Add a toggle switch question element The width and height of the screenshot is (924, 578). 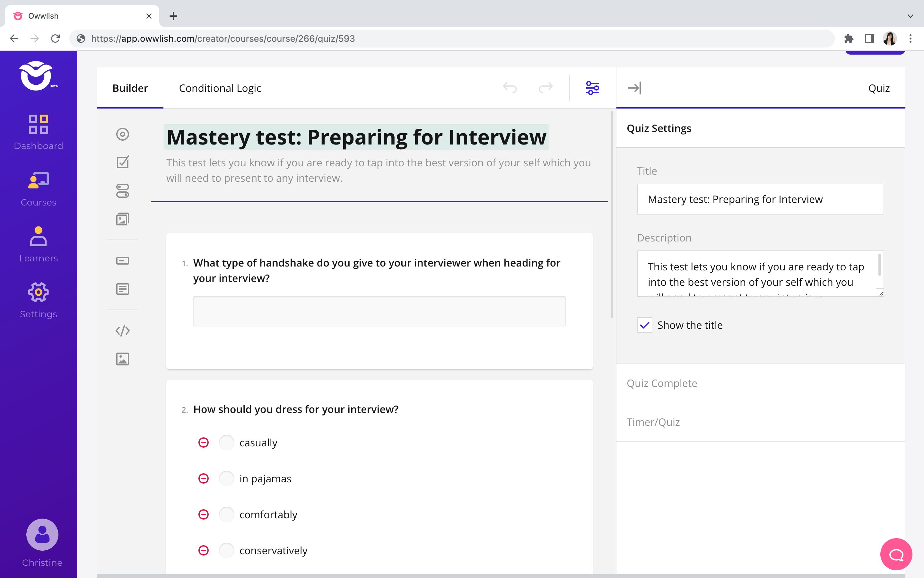[122, 191]
